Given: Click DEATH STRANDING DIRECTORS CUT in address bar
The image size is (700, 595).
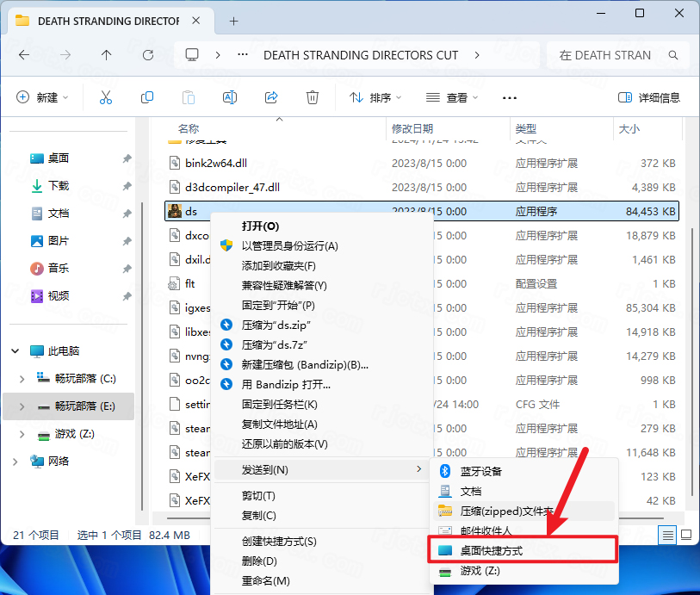Looking at the screenshot, I should tap(361, 55).
